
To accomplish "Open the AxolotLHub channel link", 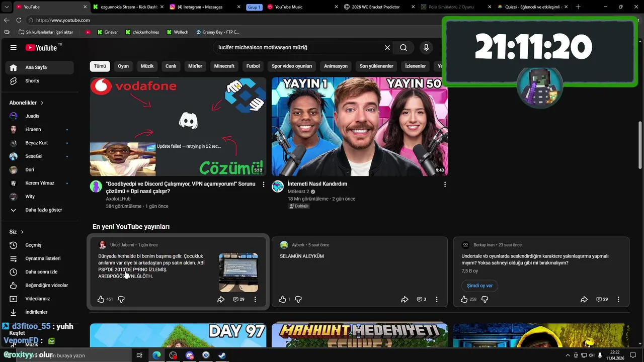I will [x=118, y=199].
